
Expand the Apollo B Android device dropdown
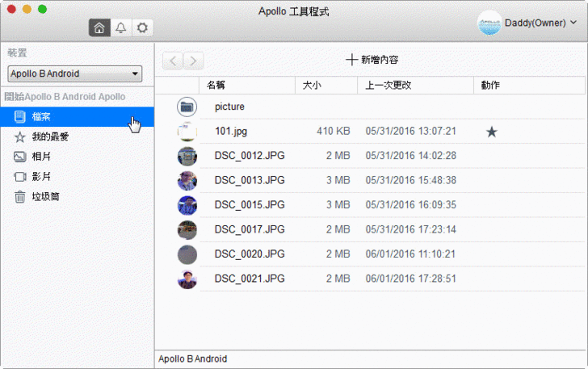click(74, 74)
